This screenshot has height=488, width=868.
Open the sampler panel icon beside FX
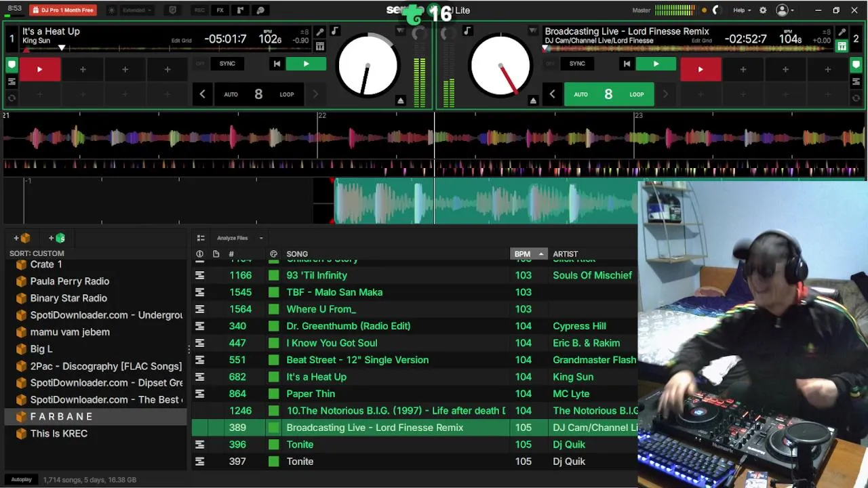(x=240, y=10)
